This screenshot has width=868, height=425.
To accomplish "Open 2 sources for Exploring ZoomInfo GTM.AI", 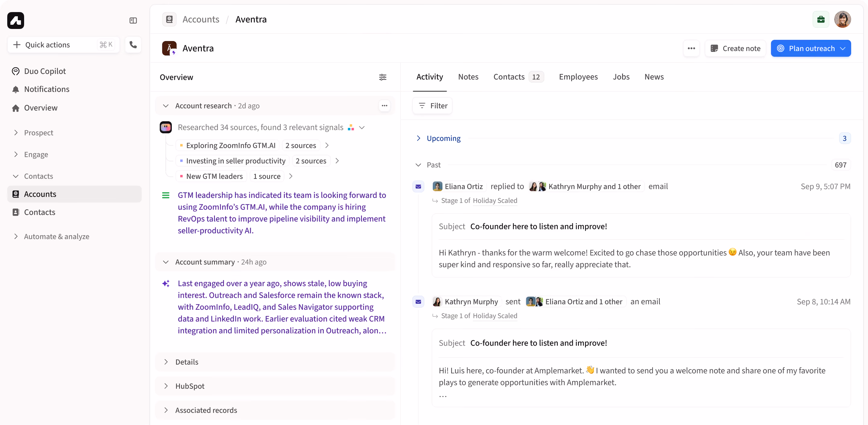I will (x=300, y=145).
